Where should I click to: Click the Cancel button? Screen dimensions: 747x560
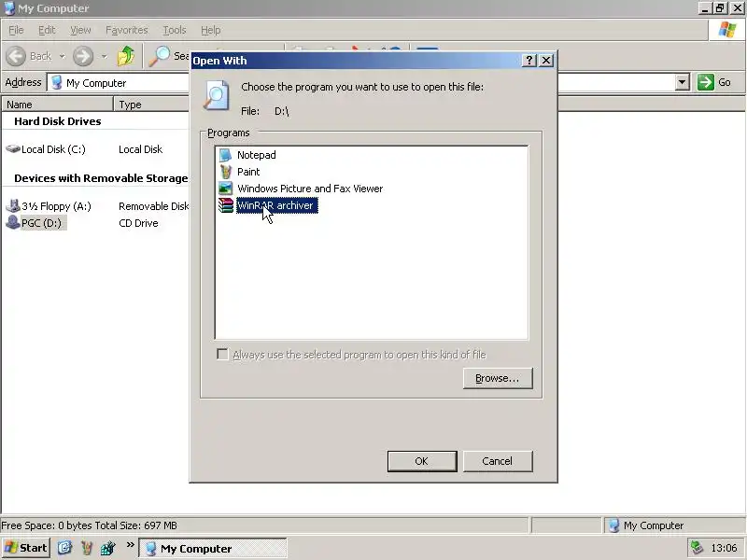pyautogui.click(x=498, y=461)
